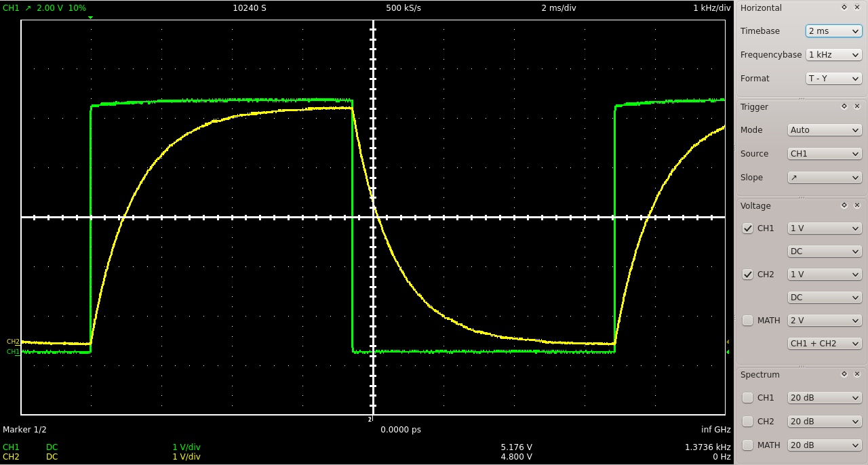Screen dimensions: 868x465
Task: Enable the CH1 spectrum checkbox
Action: [x=748, y=398]
